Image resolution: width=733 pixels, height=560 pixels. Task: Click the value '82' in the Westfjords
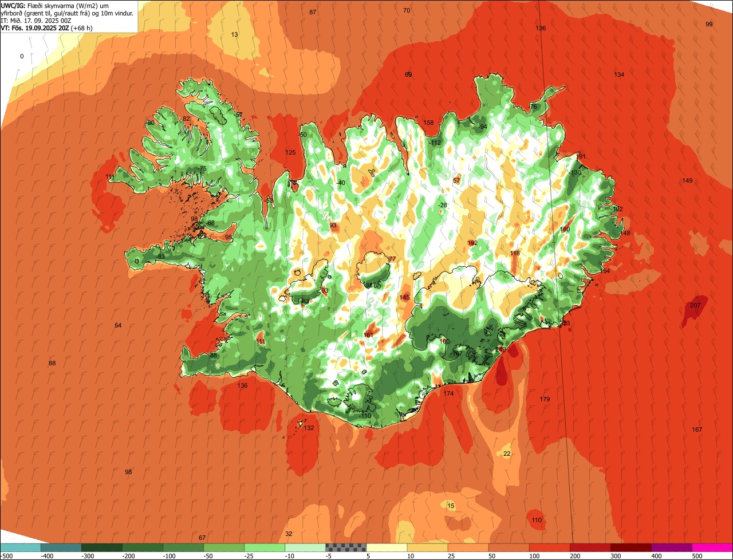[x=186, y=119]
